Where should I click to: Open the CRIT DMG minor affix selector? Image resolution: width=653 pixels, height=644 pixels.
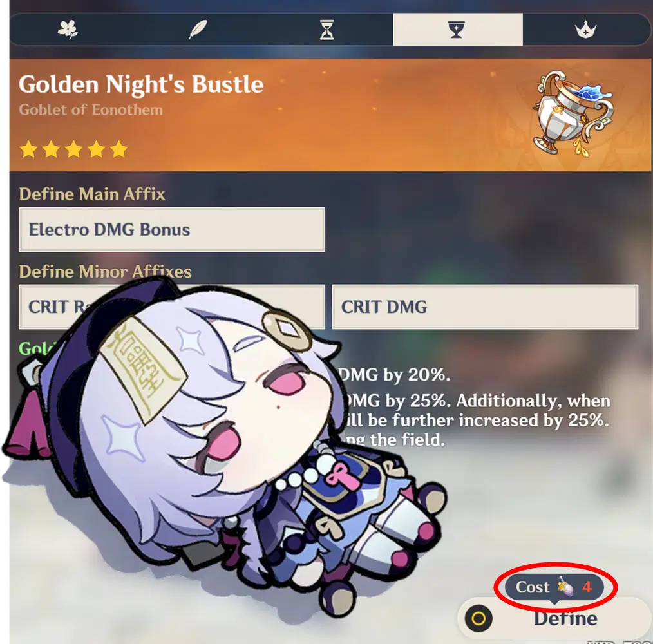click(485, 307)
